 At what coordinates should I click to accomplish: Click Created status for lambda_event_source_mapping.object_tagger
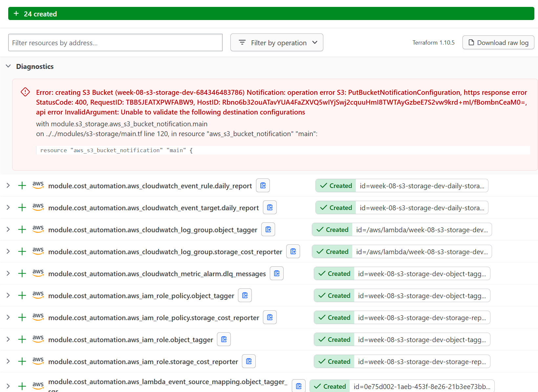pyautogui.click(x=330, y=386)
